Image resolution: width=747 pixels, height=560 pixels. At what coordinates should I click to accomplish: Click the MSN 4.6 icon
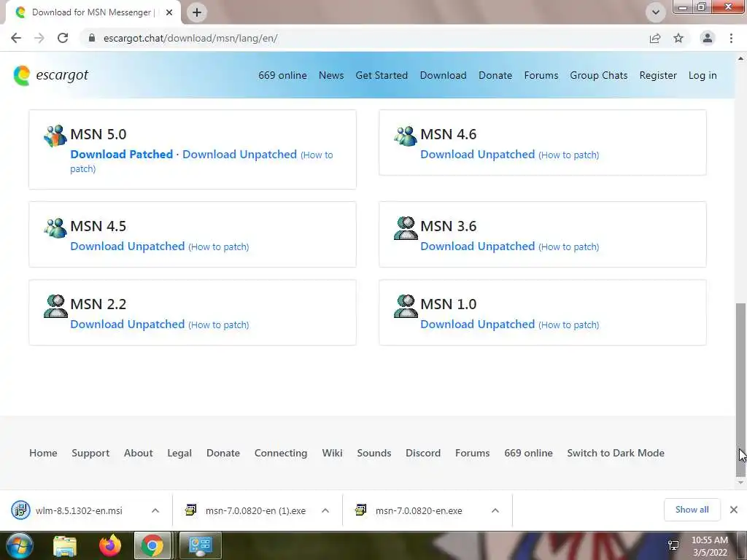(406, 136)
